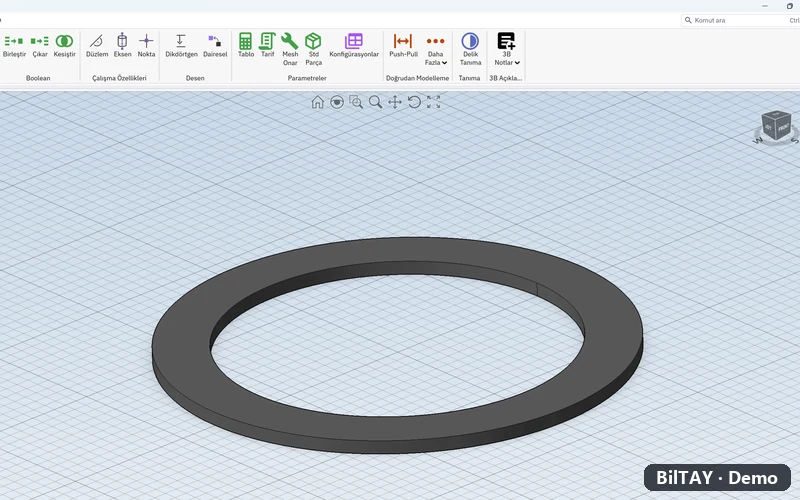
Task: Click the search magnifier icon
Action: [x=688, y=20]
